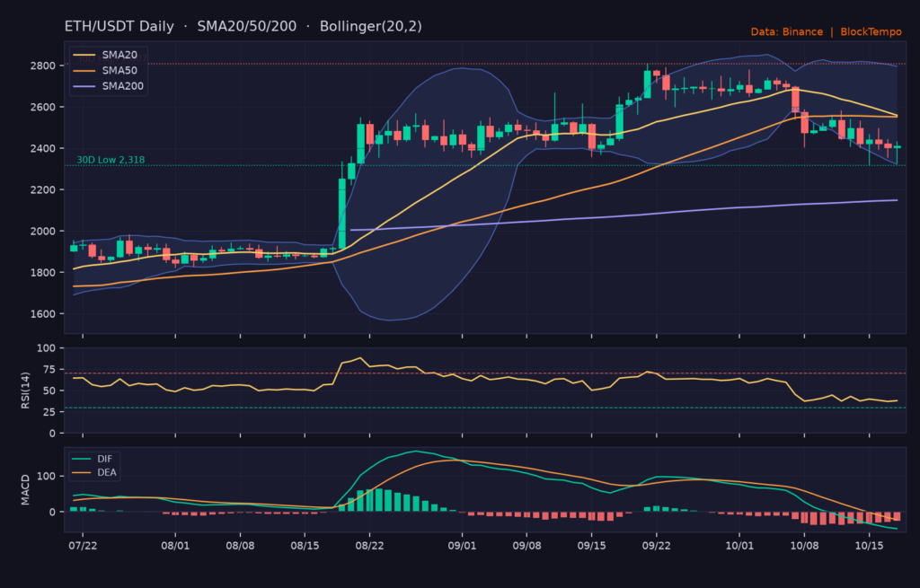
Task: Click the 08/08 date label
Action: [x=240, y=546]
